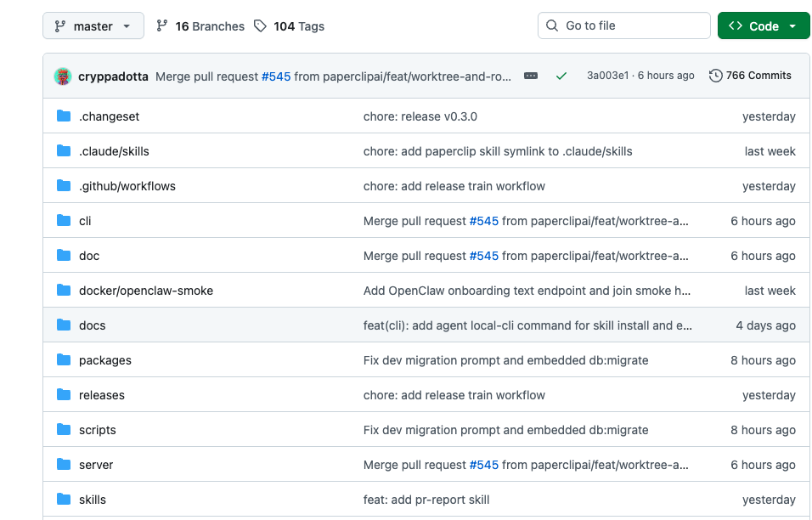Image resolution: width=812 pixels, height=520 pixels.
Task: Click the branch icon beside "16 Branches"
Action: point(161,25)
